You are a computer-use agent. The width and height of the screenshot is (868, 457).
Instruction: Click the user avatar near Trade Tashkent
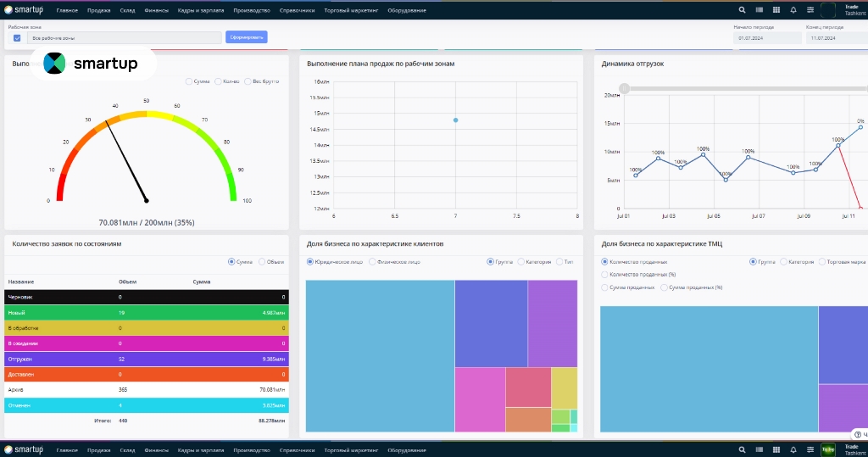(828, 10)
